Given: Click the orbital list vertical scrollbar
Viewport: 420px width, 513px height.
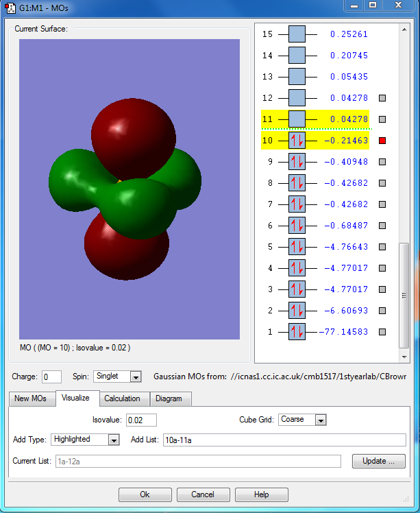Looking at the screenshot, I should 404,295.
